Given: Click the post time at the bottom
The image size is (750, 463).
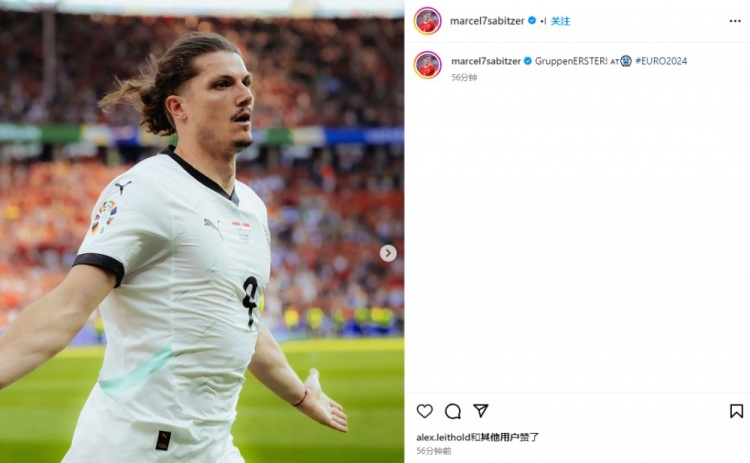Looking at the screenshot, I should [x=433, y=451].
